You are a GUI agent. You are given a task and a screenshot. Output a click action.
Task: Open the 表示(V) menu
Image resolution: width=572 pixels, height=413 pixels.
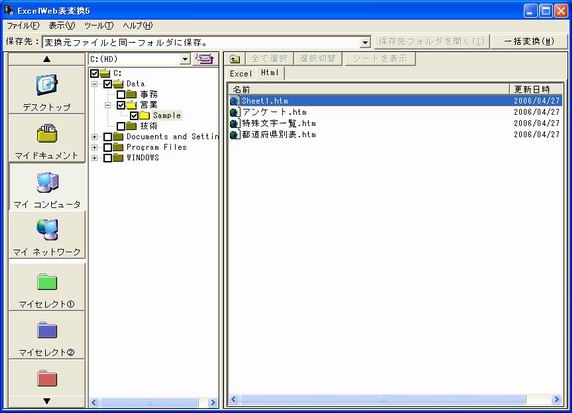(x=62, y=26)
